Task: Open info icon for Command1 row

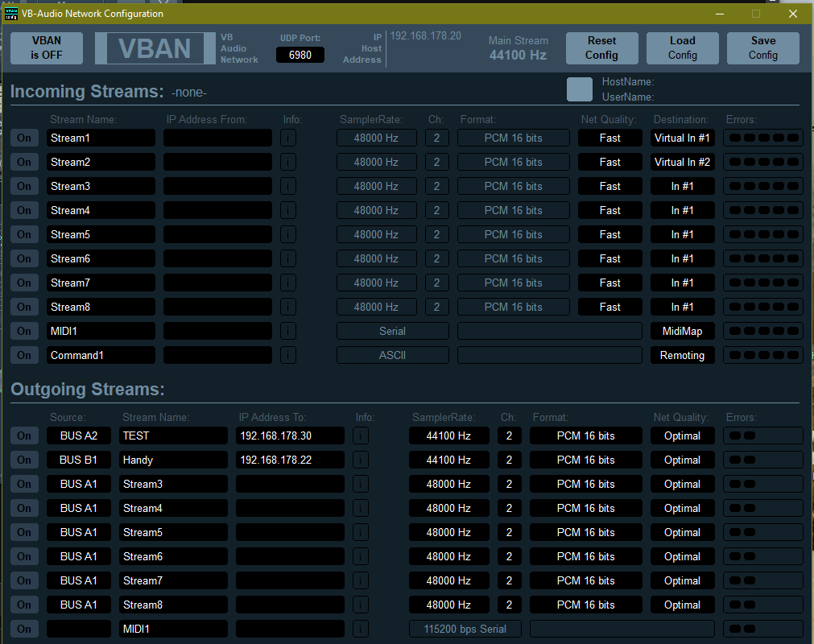Action: click(x=288, y=356)
